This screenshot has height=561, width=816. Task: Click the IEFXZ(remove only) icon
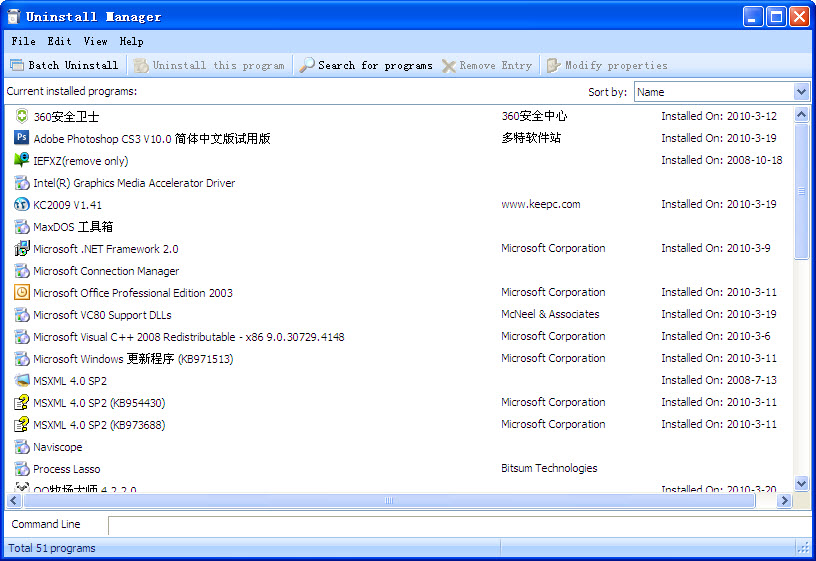coord(21,160)
